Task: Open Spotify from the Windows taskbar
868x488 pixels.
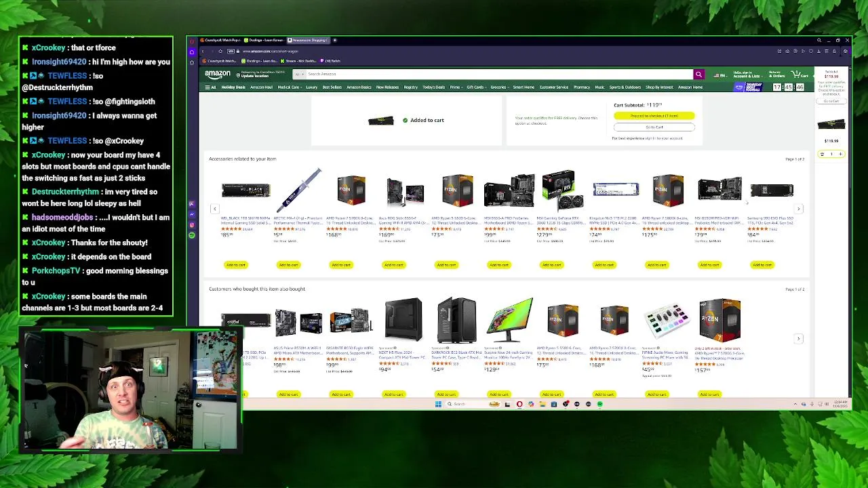Action: pyautogui.click(x=599, y=405)
